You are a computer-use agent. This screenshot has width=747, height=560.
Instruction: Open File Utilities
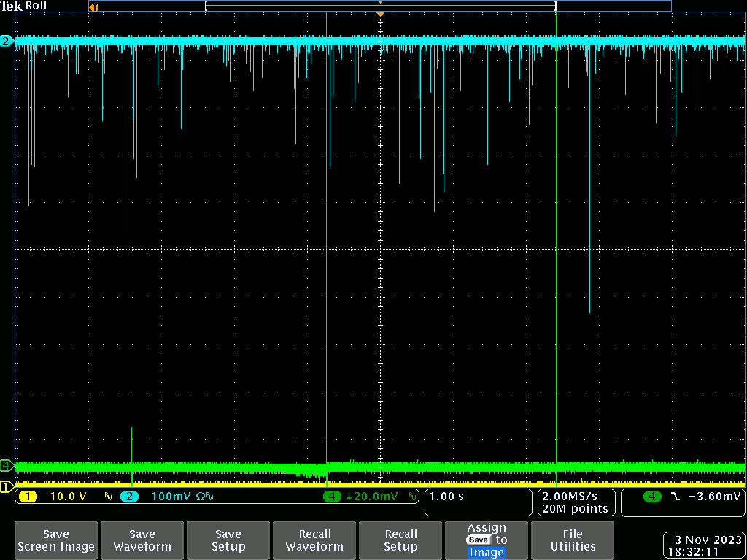point(573,540)
